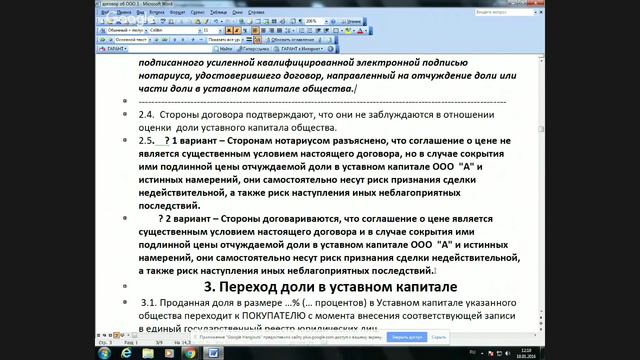Image resolution: width=640 pixels, height=360 pixels.
Task: Toggle show formatting in outline view
Action: point(258,40)
